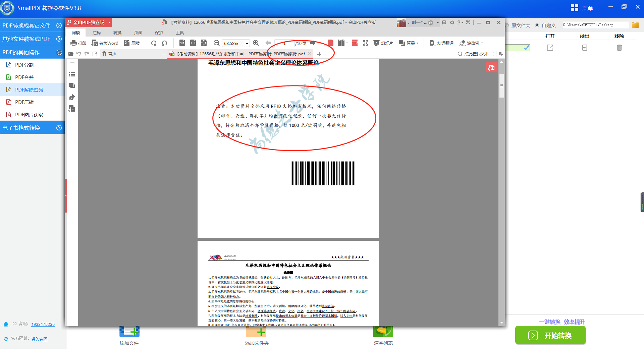Image resolution: width=644 pixels, height=349 pixels.
Task: Click the Print (打印) toolbar button
Action: (x=78, y=43)
